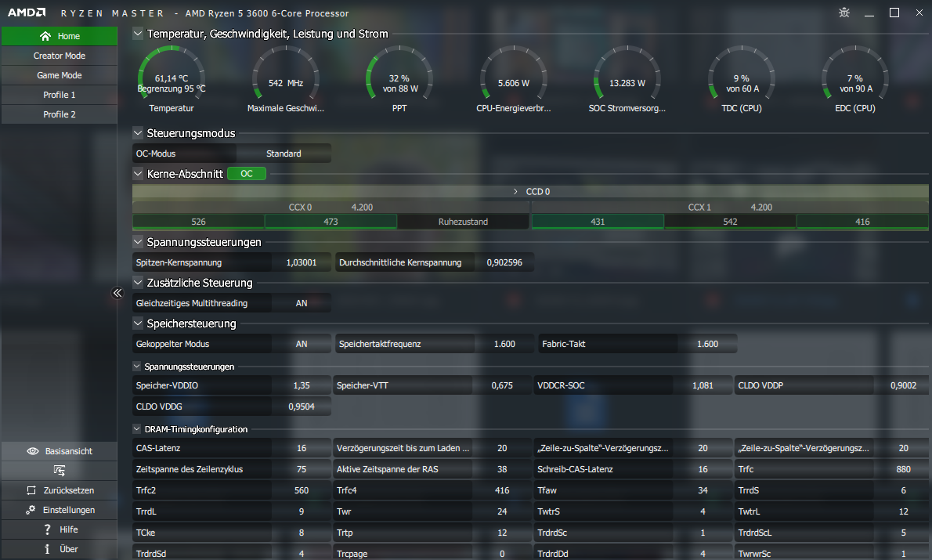Click CAS-Latenz value 16
Screen dimensions: 932x560
(302, 448)
